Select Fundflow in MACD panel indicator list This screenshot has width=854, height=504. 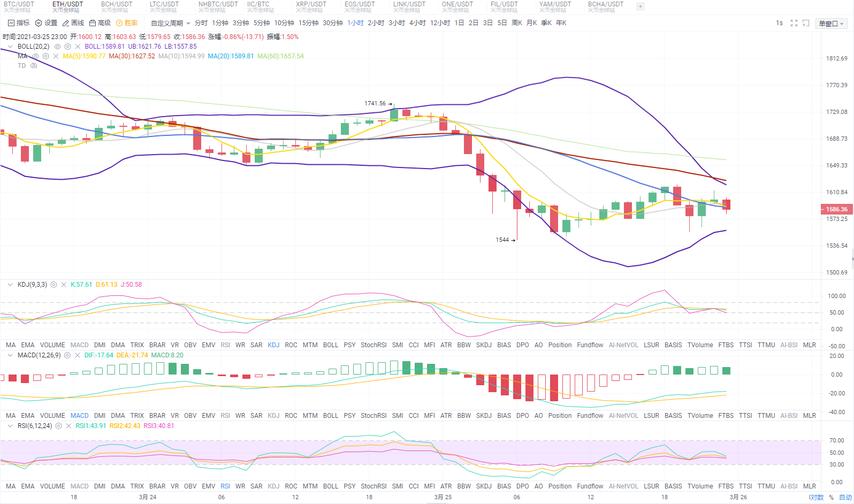coord(590,416)
